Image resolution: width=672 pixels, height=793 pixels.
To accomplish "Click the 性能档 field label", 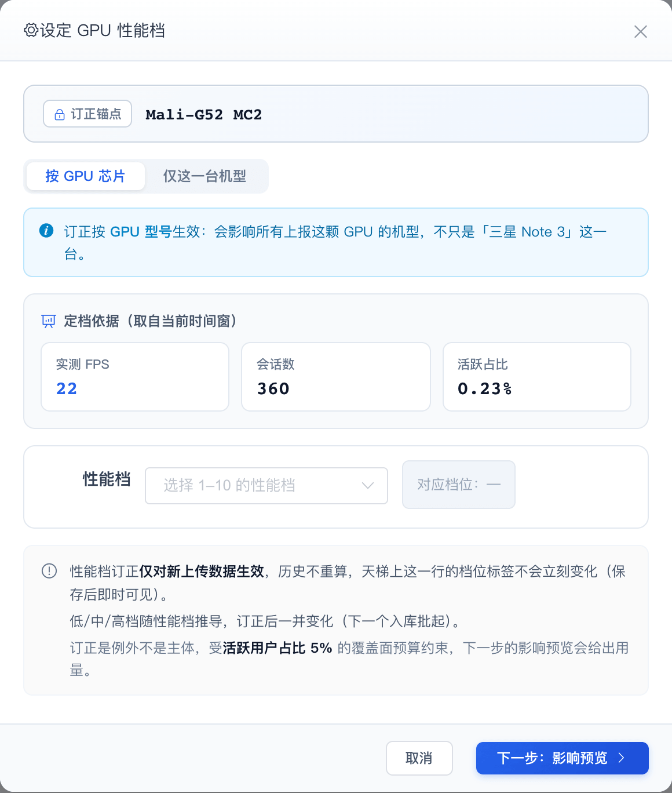I will tap(107, 479).
